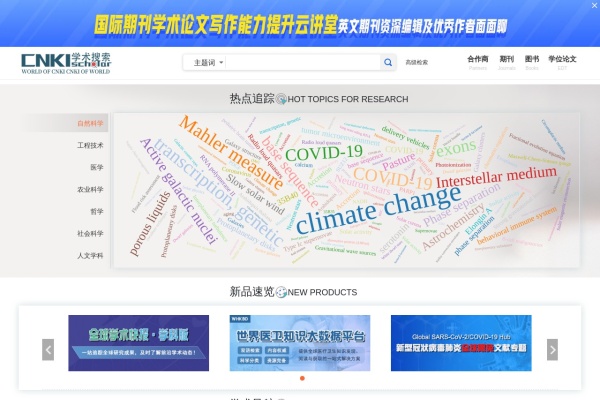The height and width of the screenshot is (400, 600).
Task: Click the orange carousel indicator dot
Action: 302,378
